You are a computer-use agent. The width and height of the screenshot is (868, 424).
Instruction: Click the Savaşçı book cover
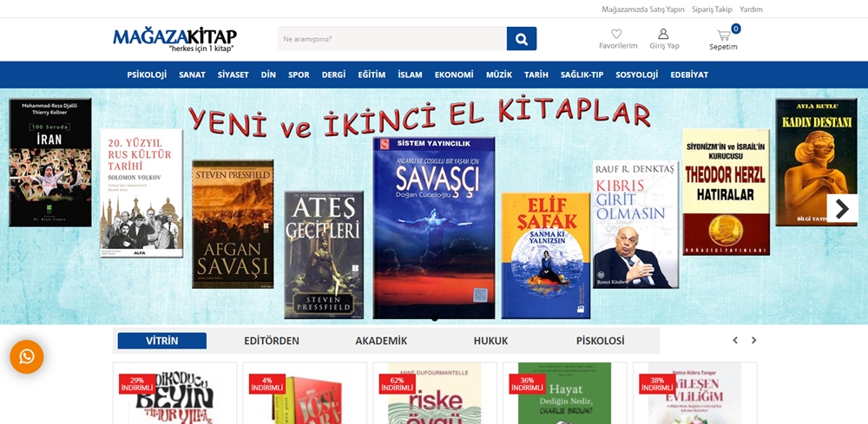coord(434,228)
